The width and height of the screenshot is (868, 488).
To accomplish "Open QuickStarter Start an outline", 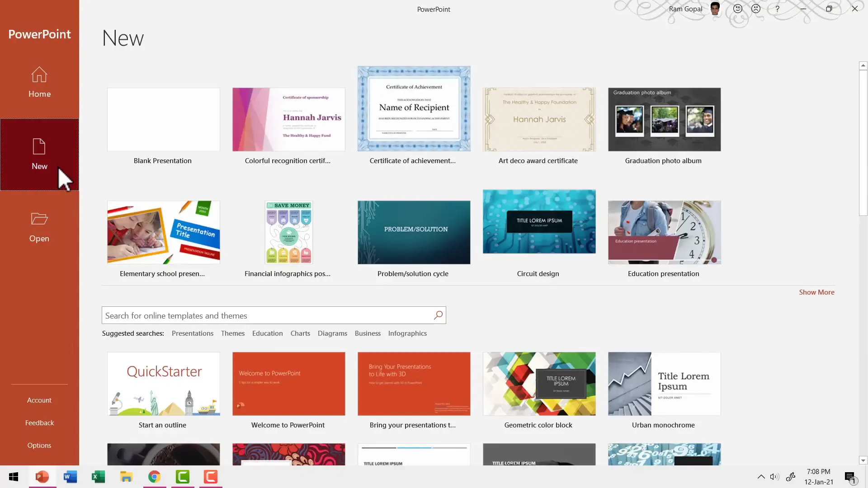I will 163,384.
